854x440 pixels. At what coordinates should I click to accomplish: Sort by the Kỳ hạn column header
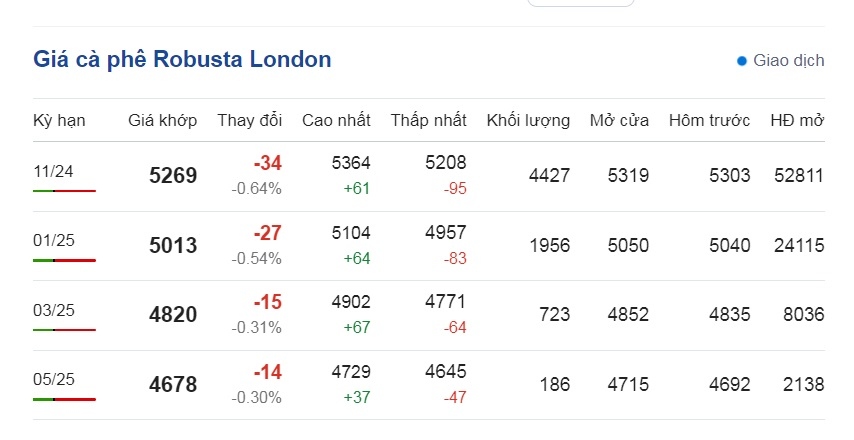(x=59, y=120)
